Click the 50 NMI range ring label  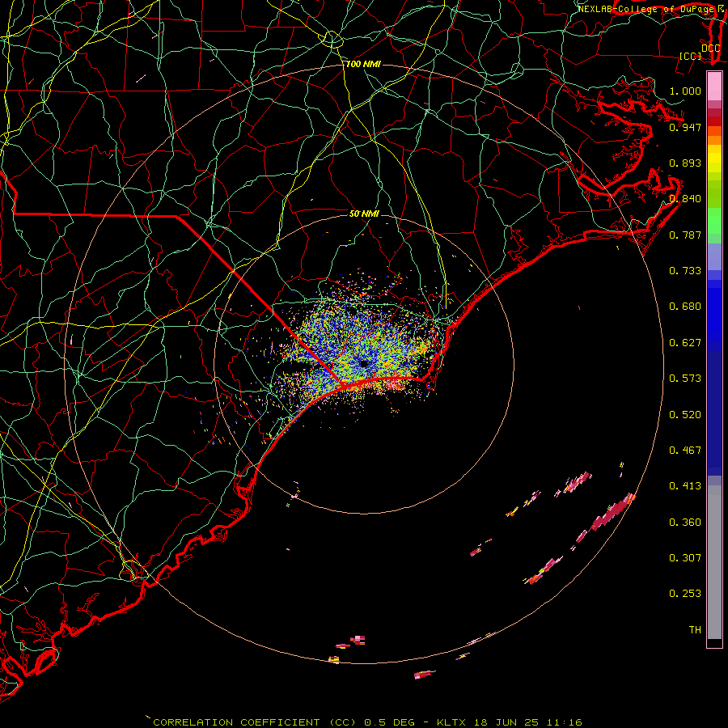click(365, 214)
